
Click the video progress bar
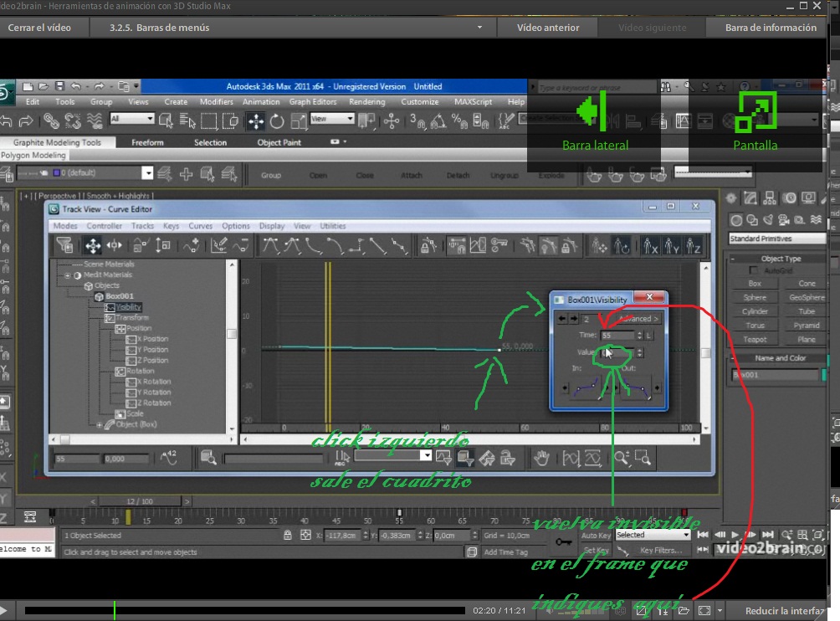pos(244,610)
